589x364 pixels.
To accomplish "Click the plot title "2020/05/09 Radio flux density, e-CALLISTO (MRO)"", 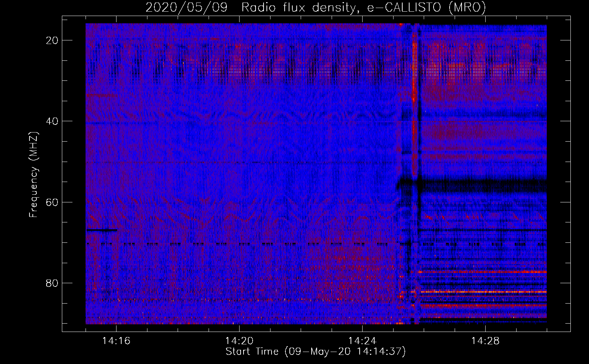I will point(316,7).
